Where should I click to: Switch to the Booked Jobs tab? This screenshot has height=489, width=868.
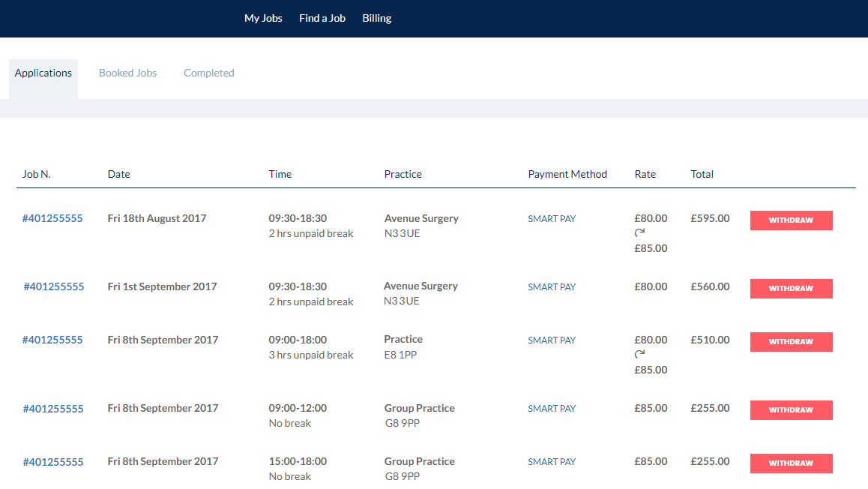[128, 73]
